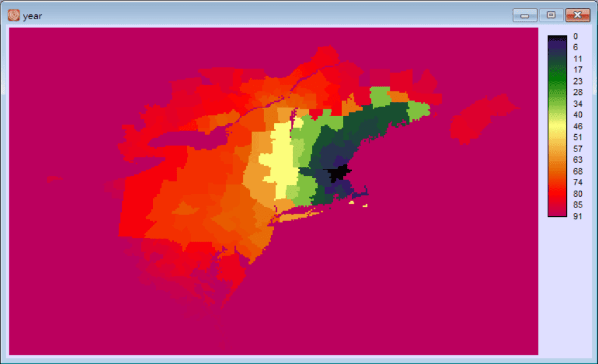Click the window title text 'year'

pyautogui.click(x=32, y=16)
